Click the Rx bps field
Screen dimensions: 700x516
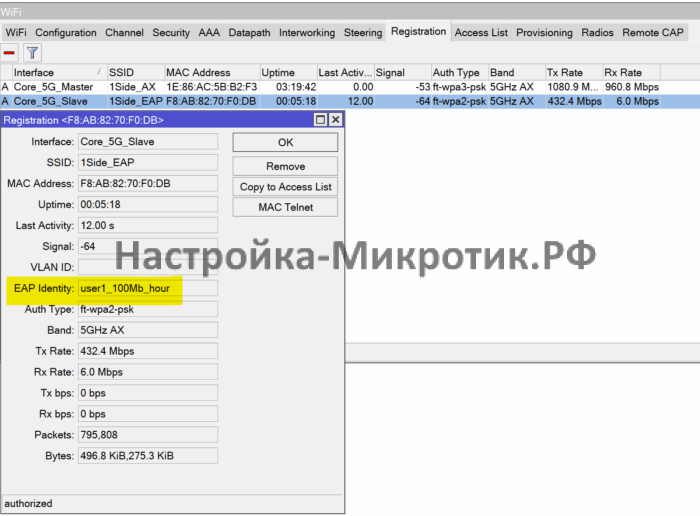tap(148, 414)
